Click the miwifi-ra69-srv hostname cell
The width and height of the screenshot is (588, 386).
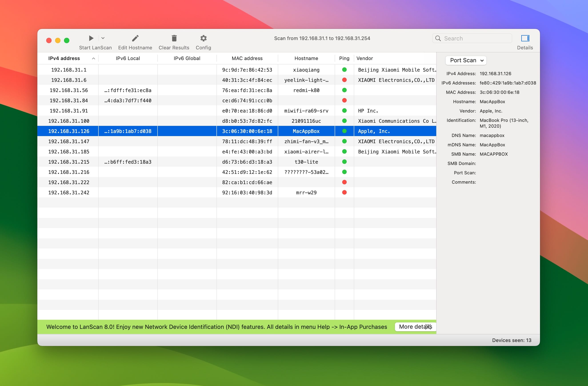[306, 111]
